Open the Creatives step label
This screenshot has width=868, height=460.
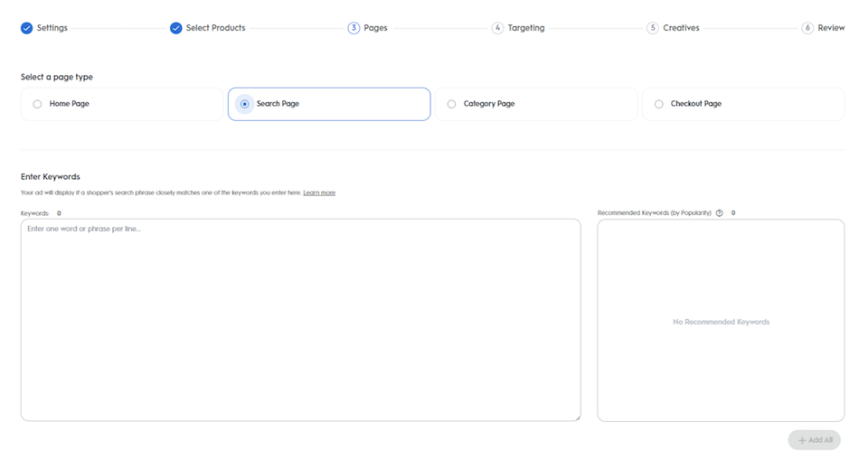(681, 28)
